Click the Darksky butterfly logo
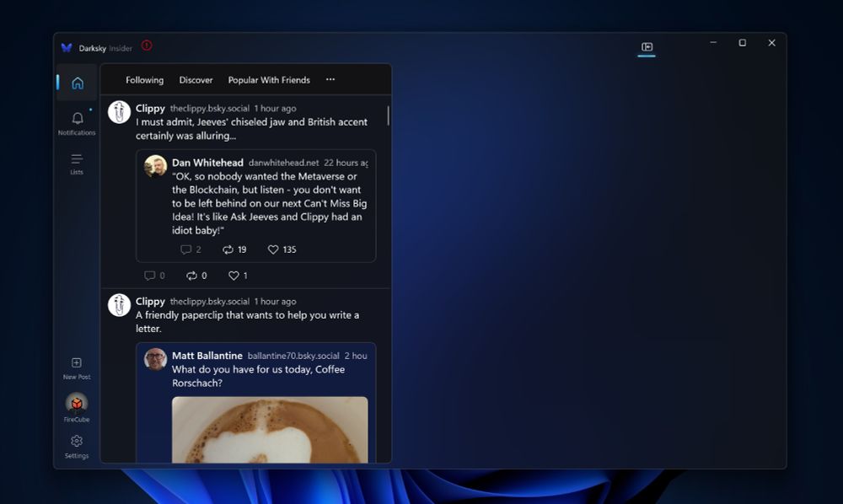The height and width of the screenshot is (504, 843). click(x=67, y=48)
